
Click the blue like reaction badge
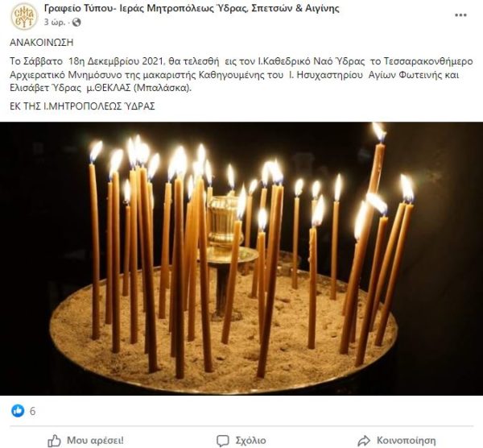point(18,411)
